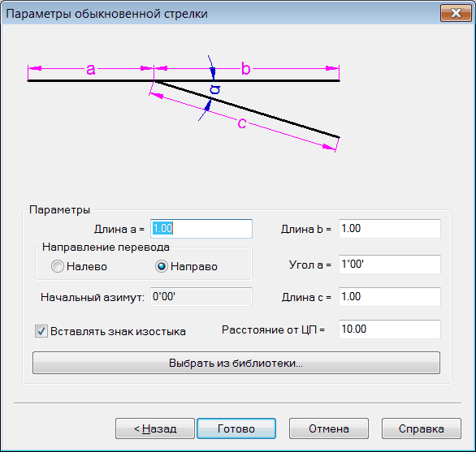Toggle 'Вставлять знак изостыка' checkbox
Image resolution: width=476 pixels, height=452 pixels.
click(41, 331)
